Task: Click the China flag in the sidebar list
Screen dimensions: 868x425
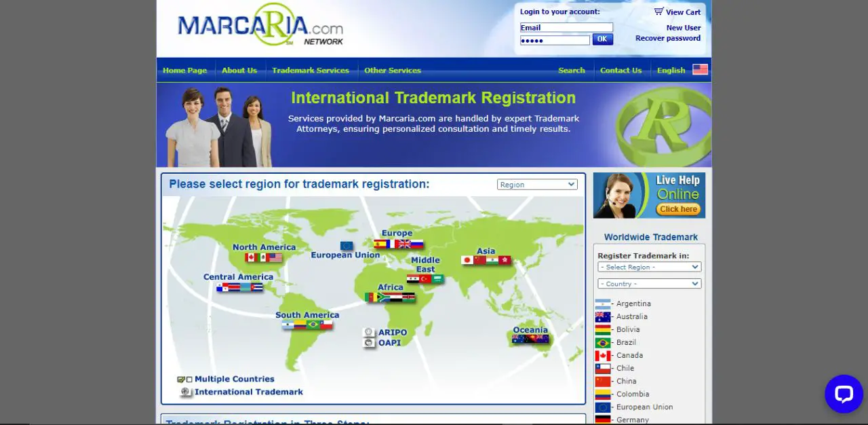Action: 603,381
